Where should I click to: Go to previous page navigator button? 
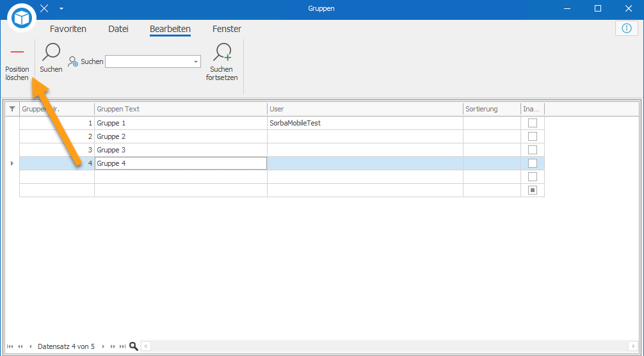[20, 346]
